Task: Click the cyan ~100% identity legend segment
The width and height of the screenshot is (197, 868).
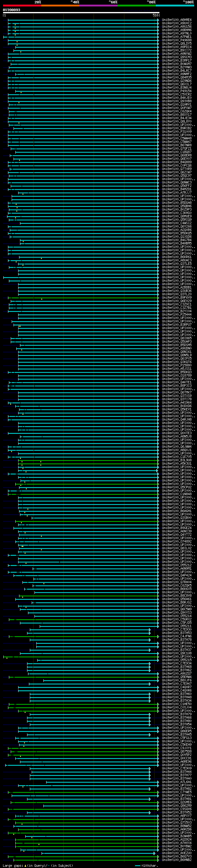Action: pos(175,6)
